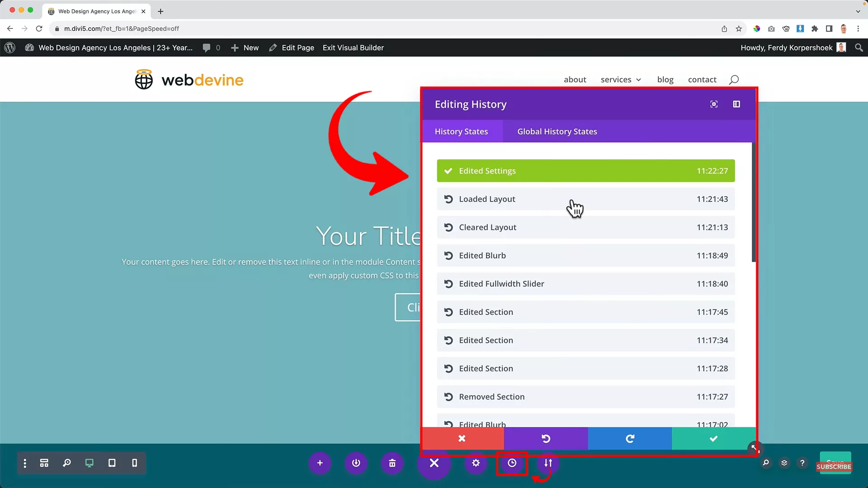Switch to the Global History States tab
This screenshot has width=868, height=488.
557,131
